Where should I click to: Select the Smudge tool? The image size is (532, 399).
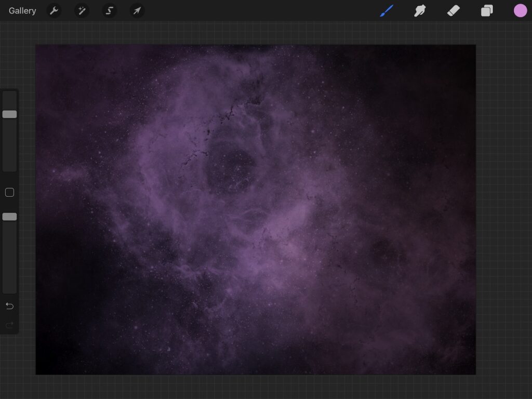(x=420, y=10)
